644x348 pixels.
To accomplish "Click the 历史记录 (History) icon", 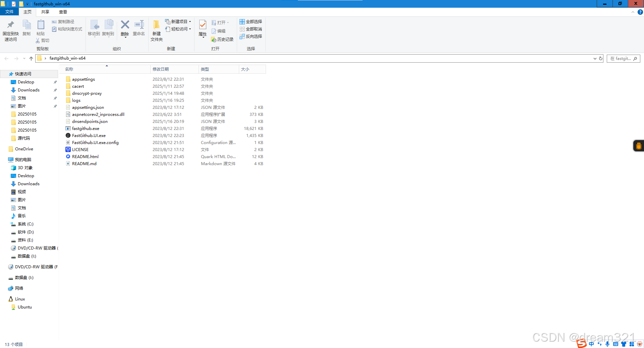I will coord(222,39).
